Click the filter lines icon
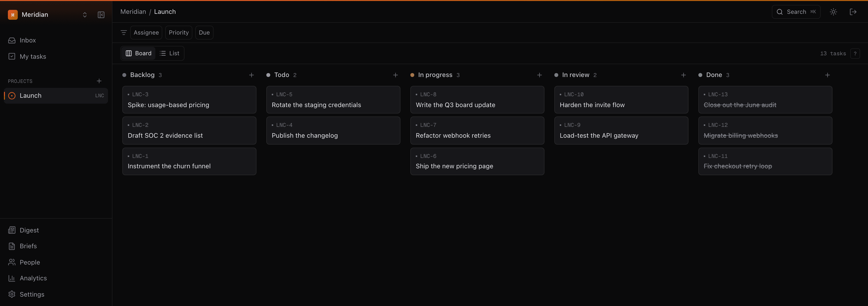This screenshot has width=868, height=306. pos(124,32)
